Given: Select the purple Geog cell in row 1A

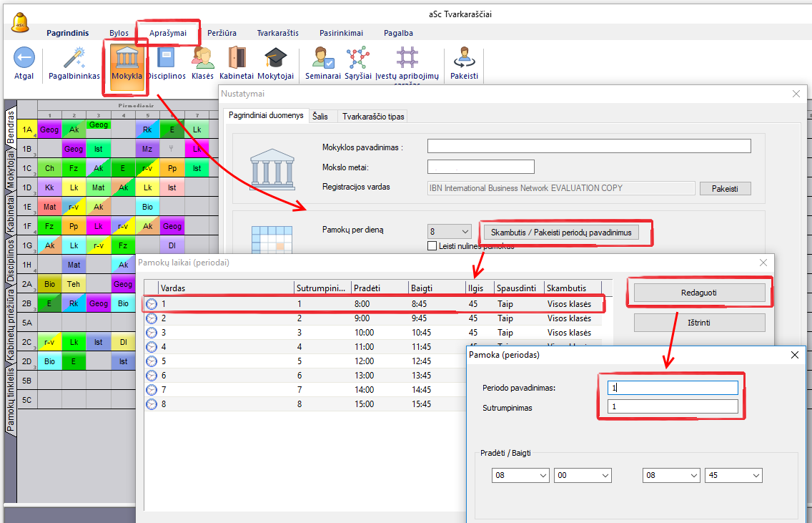Looking at the screenshot, I should (49, 129).
